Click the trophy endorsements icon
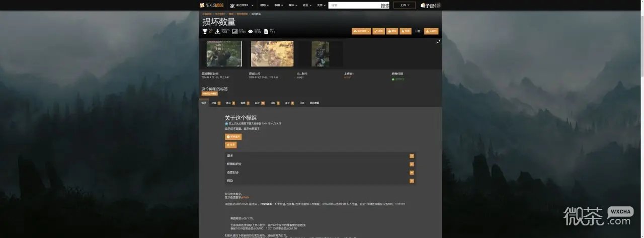This screenshot has width=644, height=238. [205, 31]
